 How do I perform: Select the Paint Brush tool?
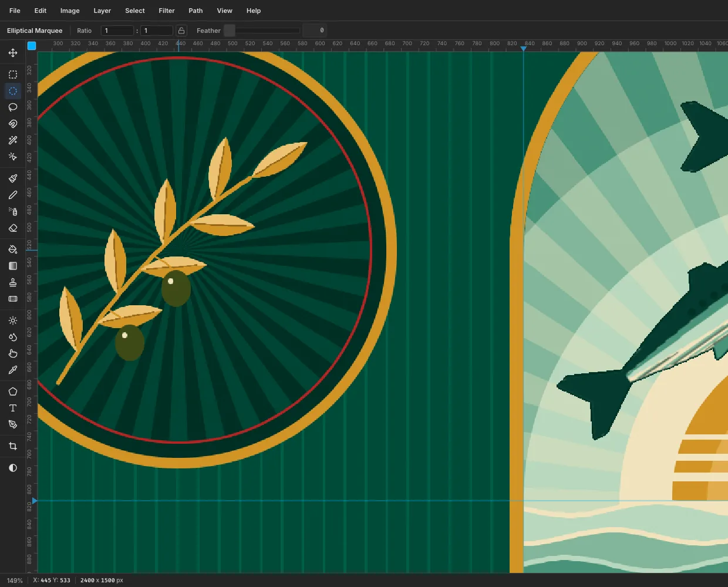pos(13,178)
